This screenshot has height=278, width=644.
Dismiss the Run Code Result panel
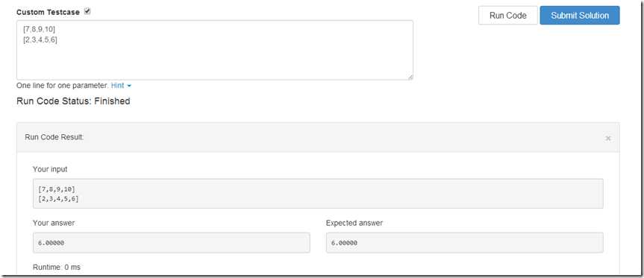(608, 139)
